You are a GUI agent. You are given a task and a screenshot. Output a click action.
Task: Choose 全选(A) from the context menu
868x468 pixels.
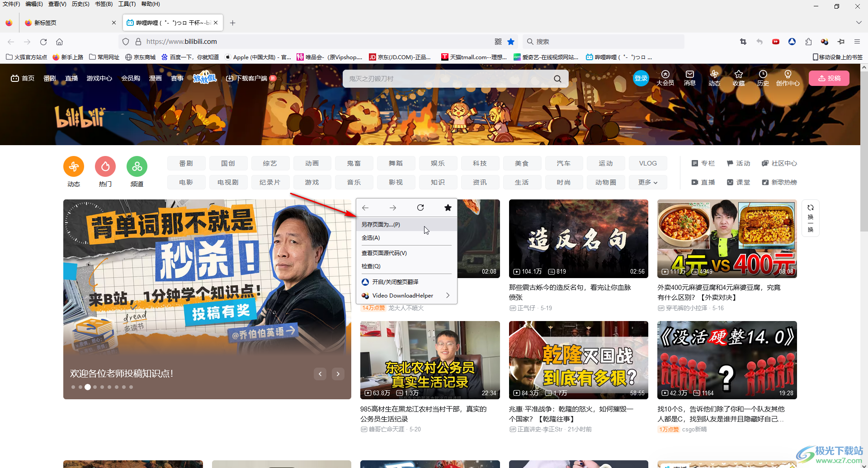[407, 237]
